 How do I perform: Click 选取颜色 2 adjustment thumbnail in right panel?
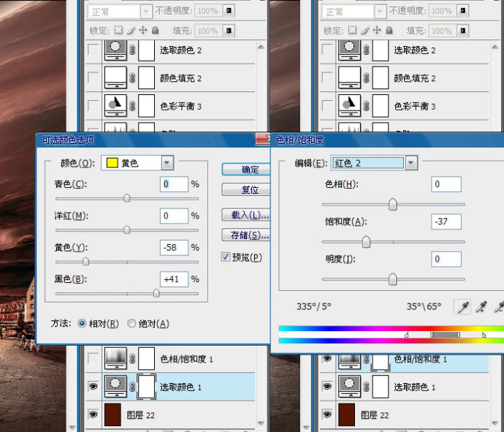click(x=349, y=50)
